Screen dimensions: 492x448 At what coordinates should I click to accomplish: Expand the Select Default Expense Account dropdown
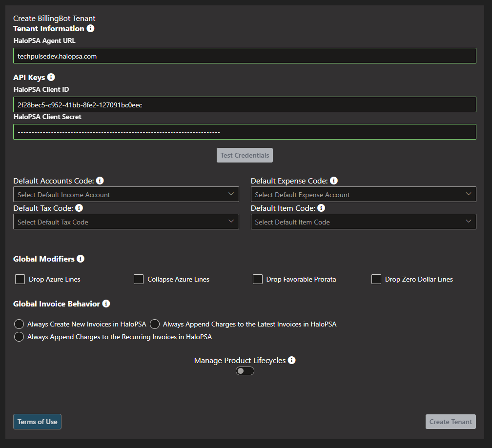(363, 195)
